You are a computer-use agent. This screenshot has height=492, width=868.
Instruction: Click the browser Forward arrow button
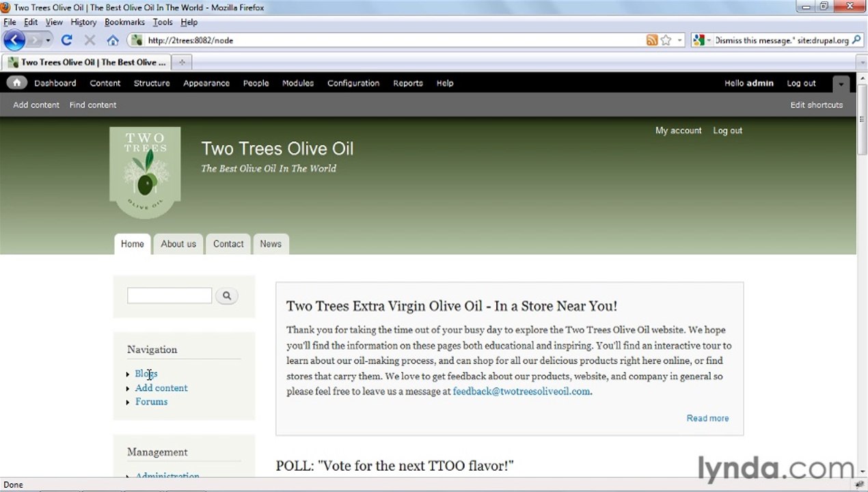coord(34,40)
